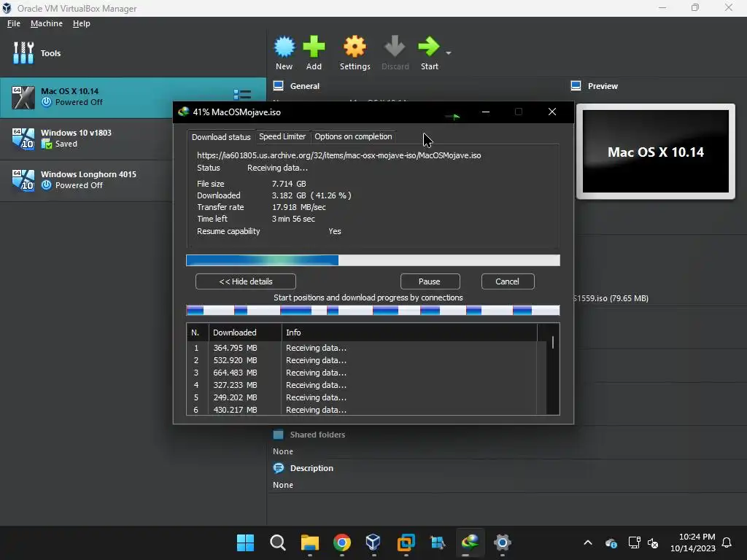This screenshot has height=560, width=747.
Task: Click the connections progress segments bar
Action: (x=373, y=311)
